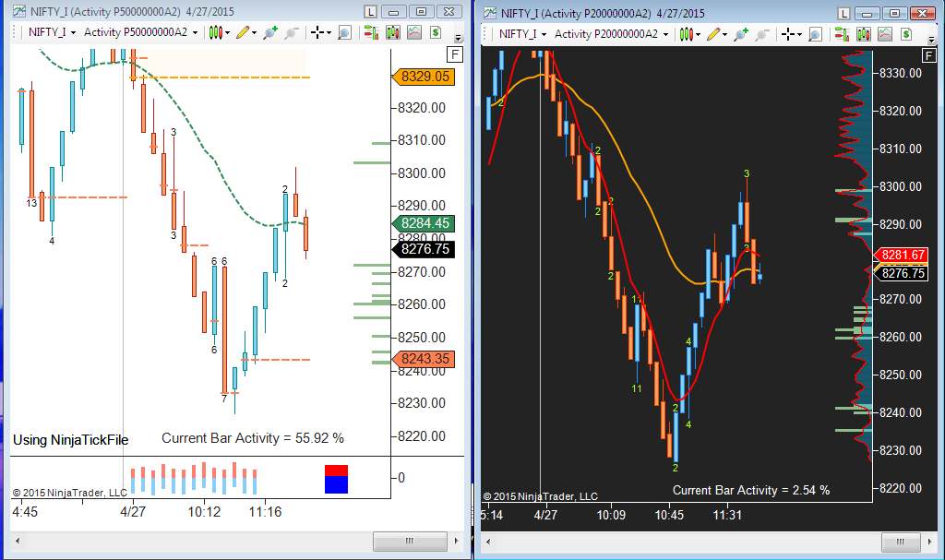Click 10:45 time label in P20000000A2 window

point(670,516)
